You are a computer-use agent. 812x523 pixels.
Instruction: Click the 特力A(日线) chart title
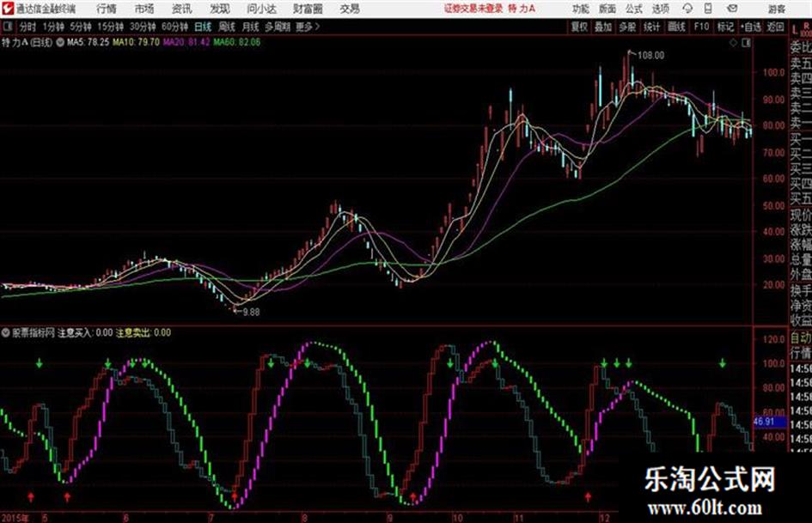tap(27, 42)
